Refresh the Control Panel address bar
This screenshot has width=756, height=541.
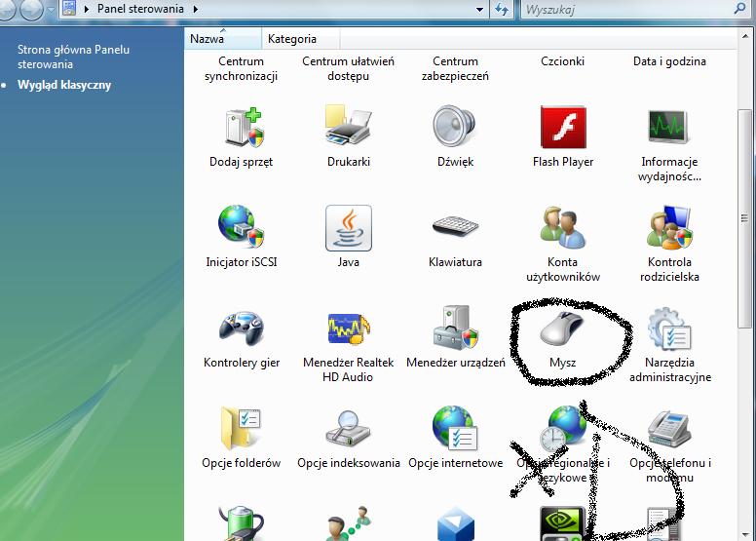click(502, 9)
